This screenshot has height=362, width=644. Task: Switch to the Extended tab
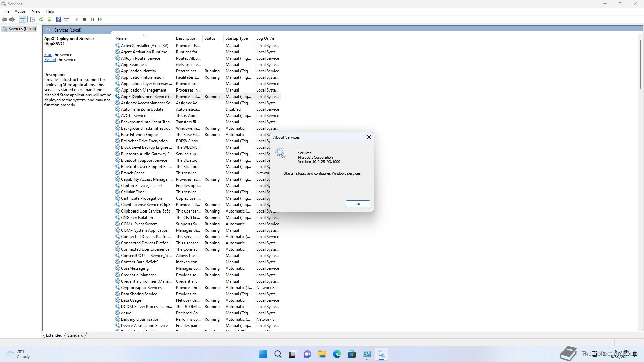coord(54,335)
